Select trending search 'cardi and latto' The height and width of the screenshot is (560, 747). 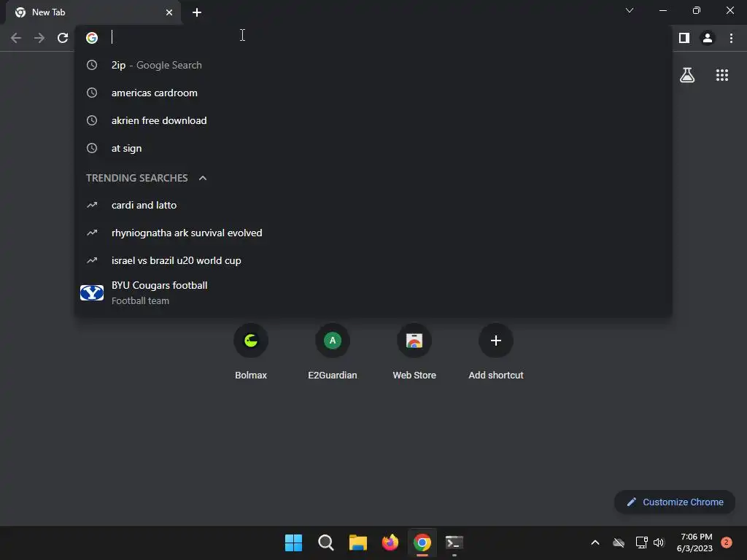point(373,205)
